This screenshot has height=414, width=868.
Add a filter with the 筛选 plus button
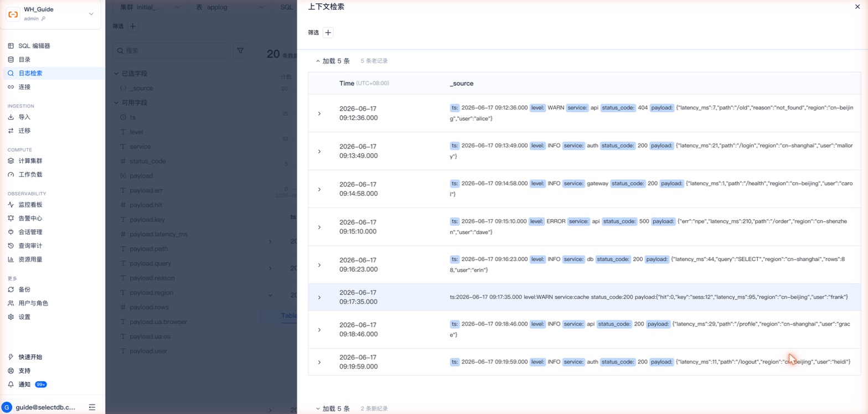pyautogui.click(x=328, y=33)
